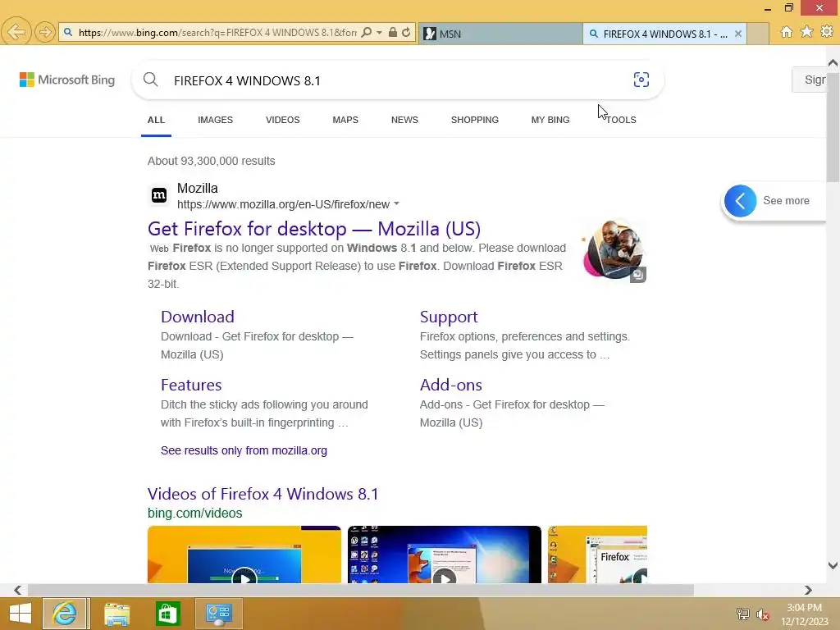Switch to the SHOPPING tab
Screen dimensions: 840x630
(475, 120)
